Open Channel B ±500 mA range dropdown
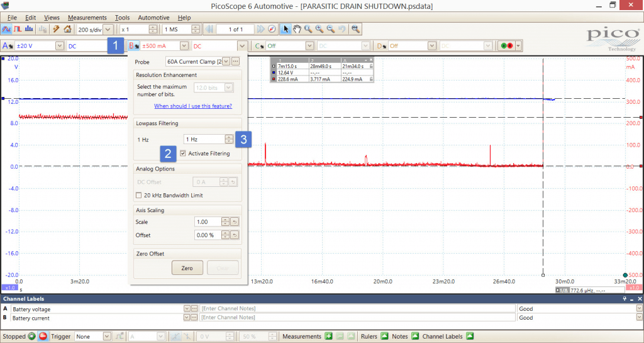This screenshot has height=343, width=644. (184, 46)
